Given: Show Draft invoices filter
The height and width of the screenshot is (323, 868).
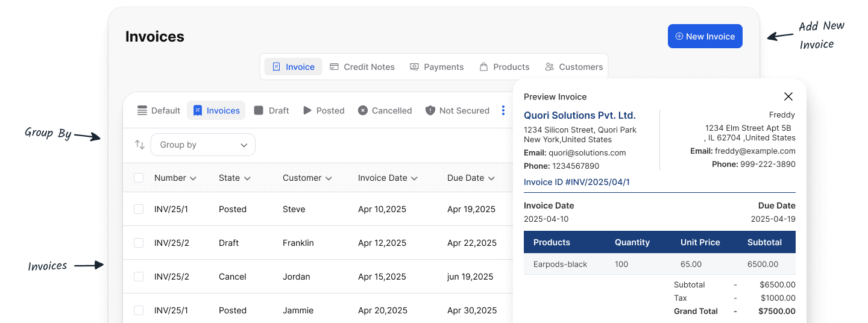Looking at the screenshot, I should [271, 110].
